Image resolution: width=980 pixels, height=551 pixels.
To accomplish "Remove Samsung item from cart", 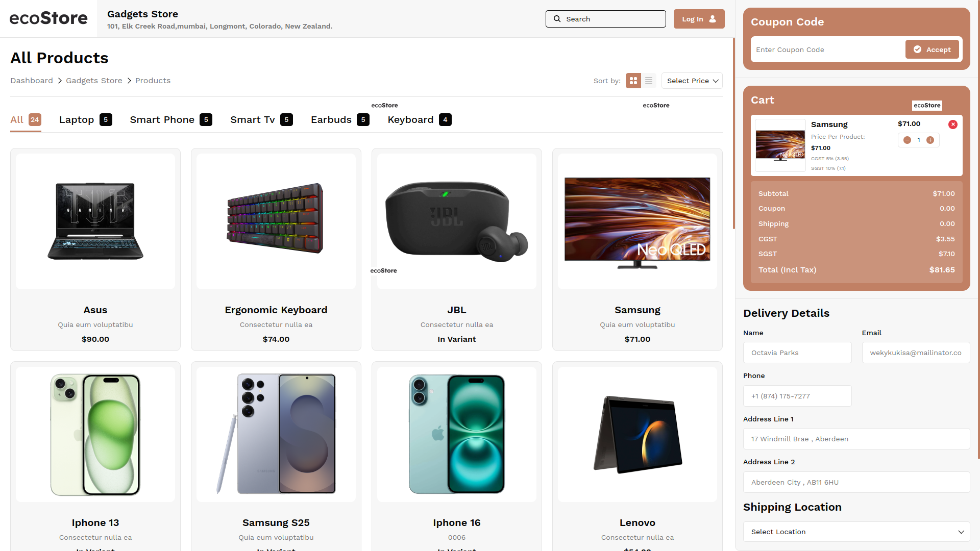I will click(x=953, y=124).
